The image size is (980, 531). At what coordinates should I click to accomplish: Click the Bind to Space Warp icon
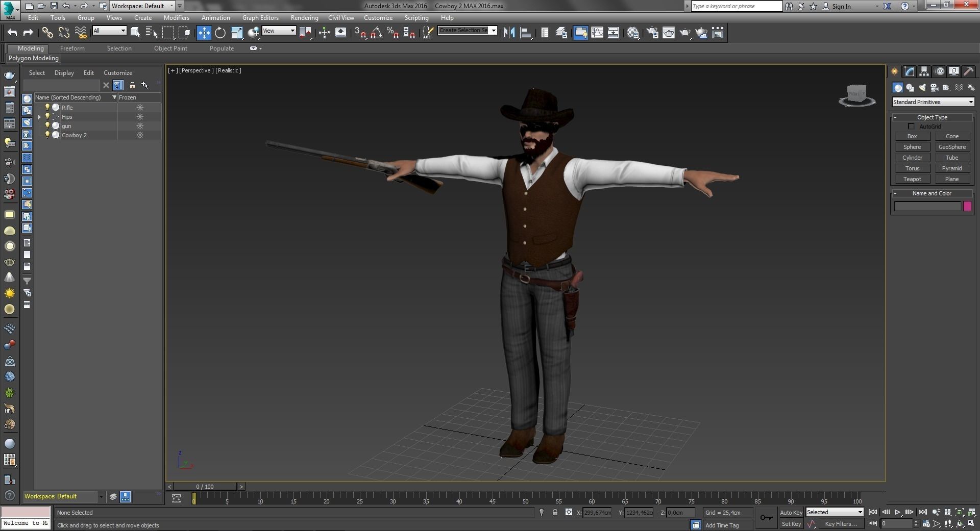tap(81, 33)
